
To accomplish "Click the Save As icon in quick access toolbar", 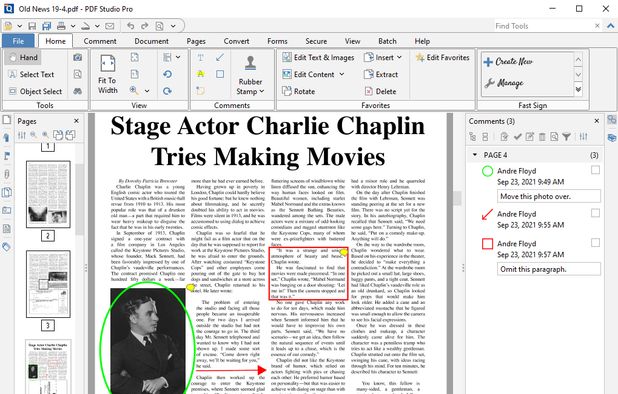I will tap(47, 26).
